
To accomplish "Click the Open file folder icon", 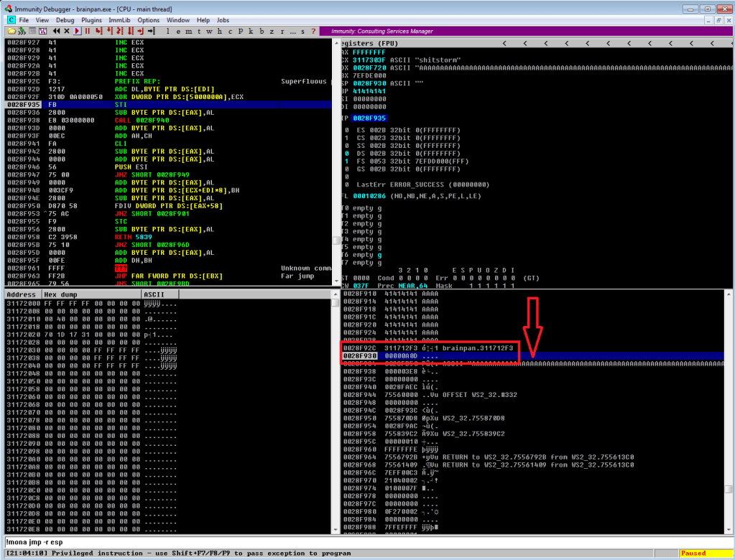I will (11, 32).
